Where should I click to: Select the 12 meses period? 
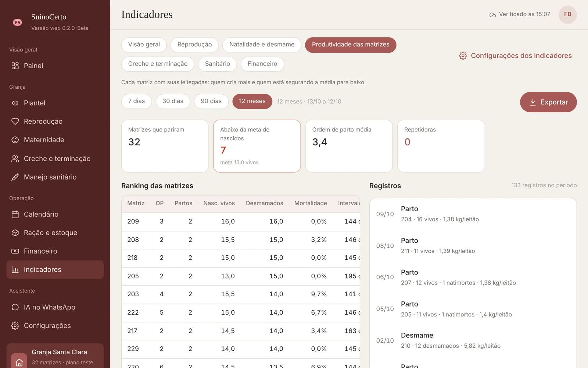(x=252, y=101)
